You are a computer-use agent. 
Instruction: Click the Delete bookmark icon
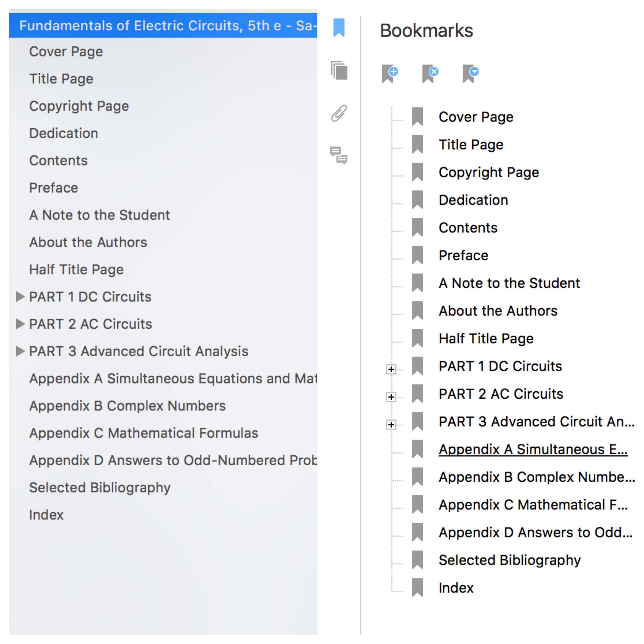(x=430, y=73)
